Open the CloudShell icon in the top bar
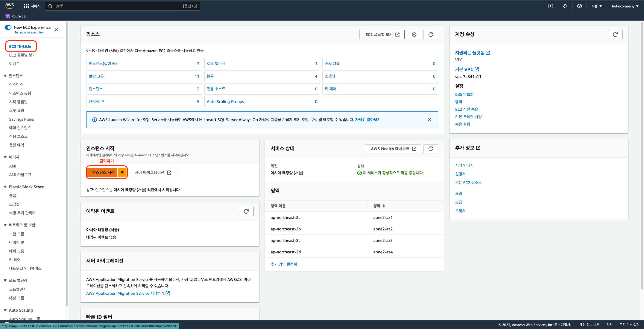The width and height of the screenshot is (644, 329). coord(551,6)
